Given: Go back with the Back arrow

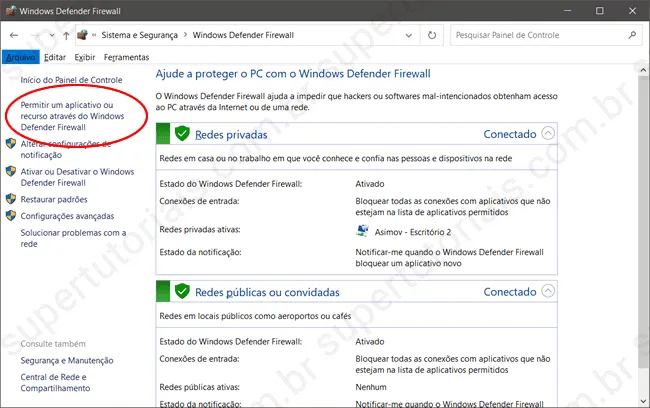Looking at the screenshot, I should [x=14, y=35].
